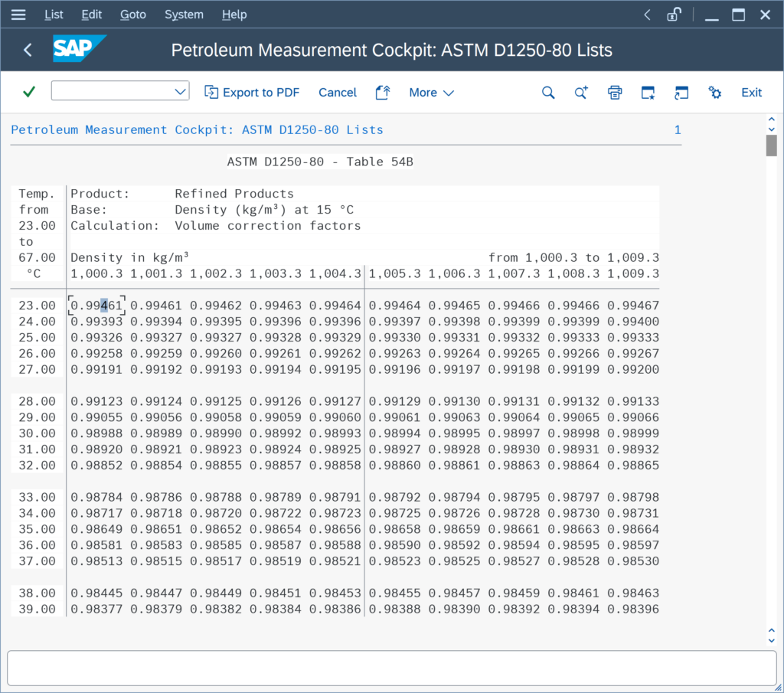Viewport: 784px width, 693px height.
Task: Click value 0.99060 in the 29.00 row
Action: (335, 417)
